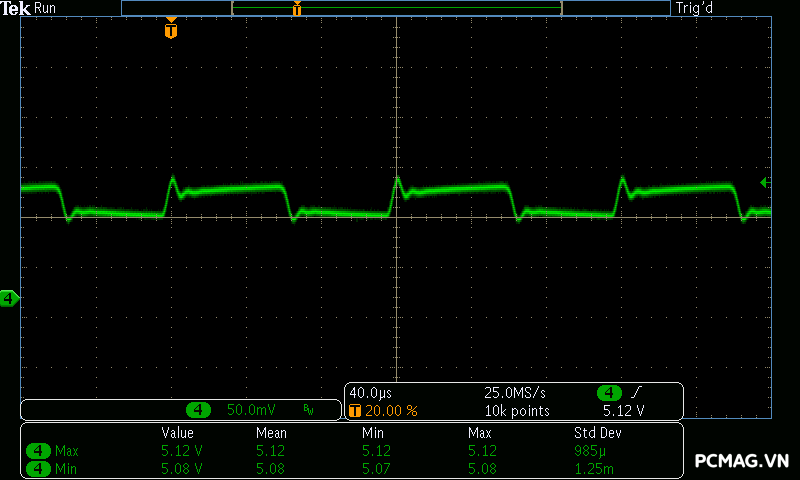Click the rising edge trigger slope icon
This screenshot has height=480, width=800.
tap(637, 393)
